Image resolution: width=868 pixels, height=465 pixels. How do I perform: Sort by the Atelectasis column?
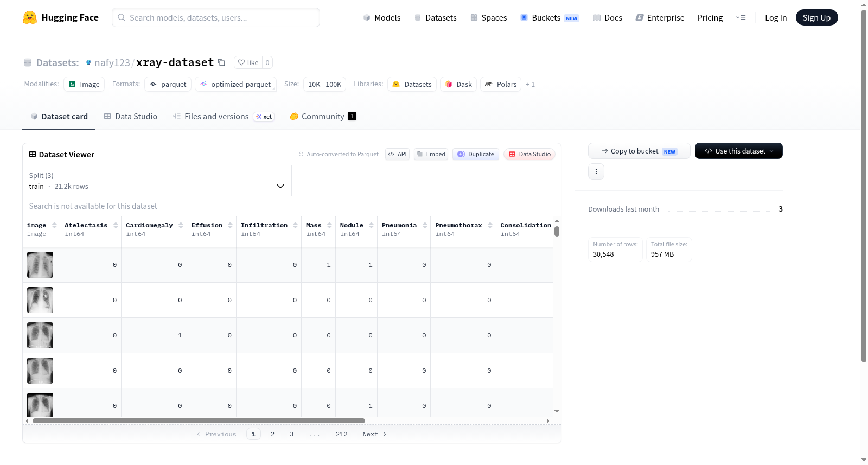[116, 225]
